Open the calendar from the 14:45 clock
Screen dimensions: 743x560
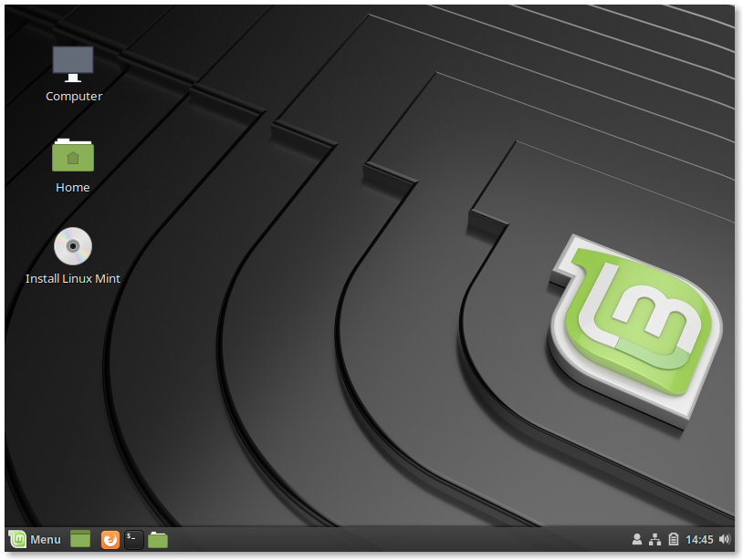(x=699, y=540)
